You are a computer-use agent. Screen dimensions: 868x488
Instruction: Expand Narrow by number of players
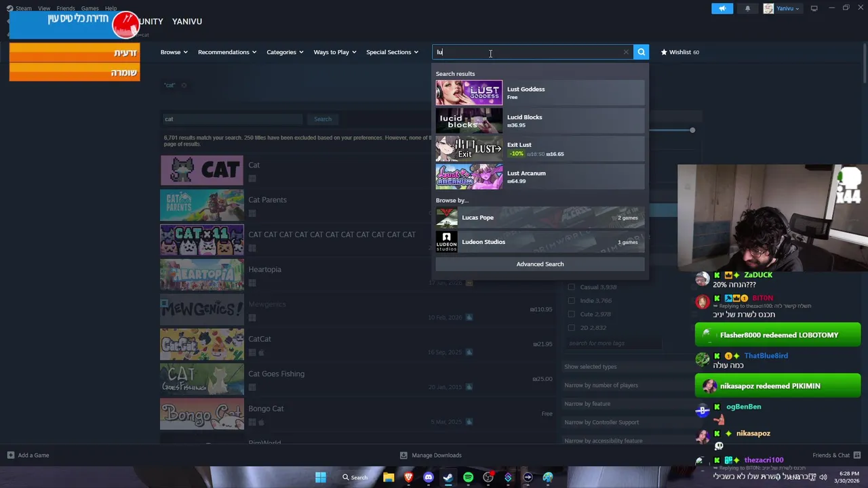(601, 385)
